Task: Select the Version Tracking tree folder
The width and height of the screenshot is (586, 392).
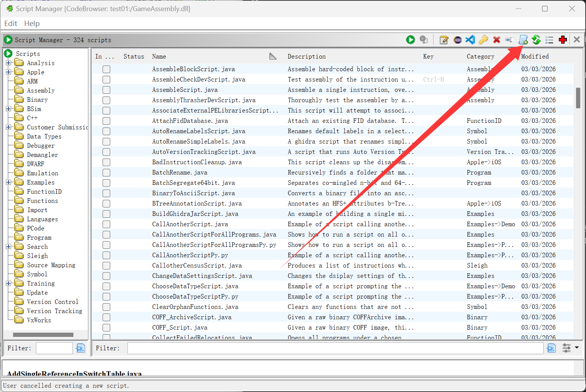Action: click(x=55, y=311)
